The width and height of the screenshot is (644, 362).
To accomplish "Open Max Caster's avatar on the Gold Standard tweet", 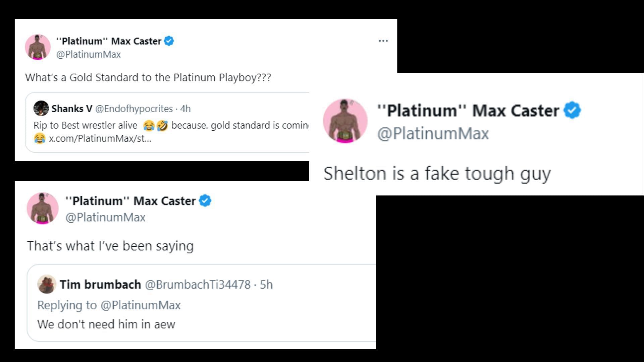I will click(38, 47).
